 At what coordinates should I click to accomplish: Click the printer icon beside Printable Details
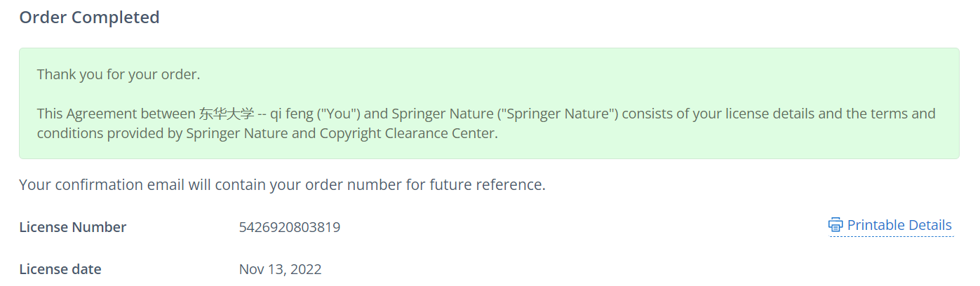tap(835, 225)
